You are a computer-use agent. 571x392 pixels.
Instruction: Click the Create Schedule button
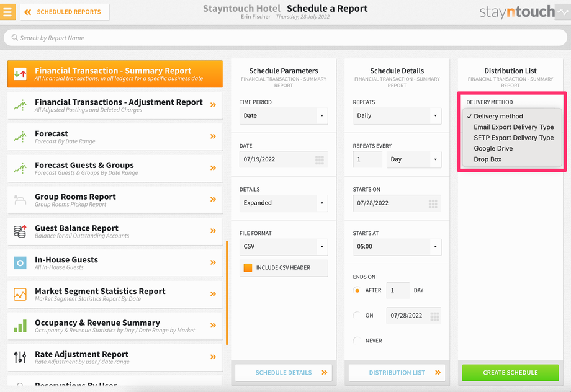click(x=510, y=372)
